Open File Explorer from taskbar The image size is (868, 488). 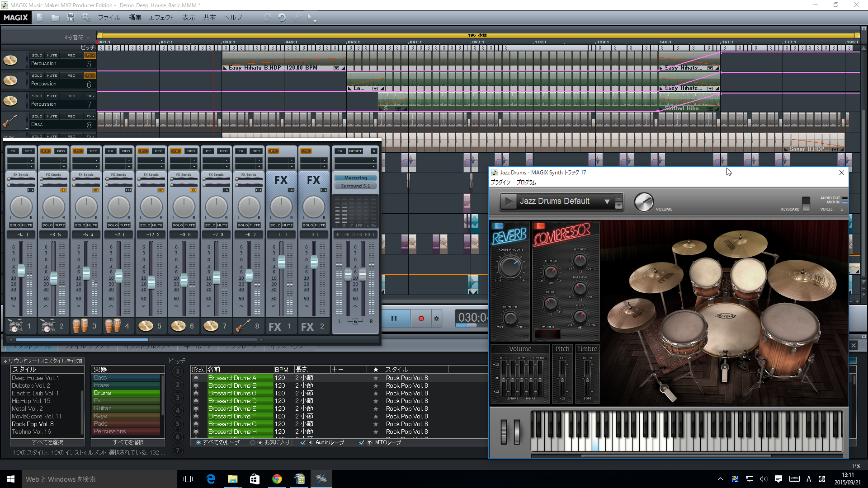click(232, 479)
